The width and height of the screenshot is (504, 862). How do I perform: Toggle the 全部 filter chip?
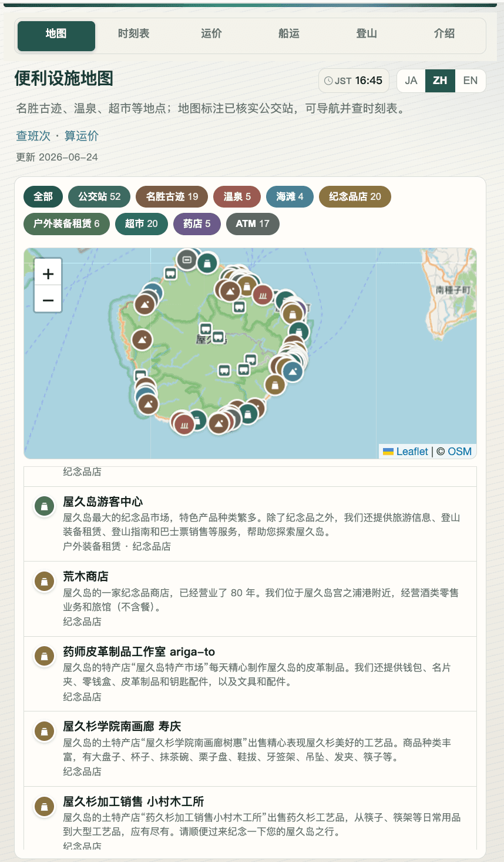pyautogui.click(x=43, y=196)
